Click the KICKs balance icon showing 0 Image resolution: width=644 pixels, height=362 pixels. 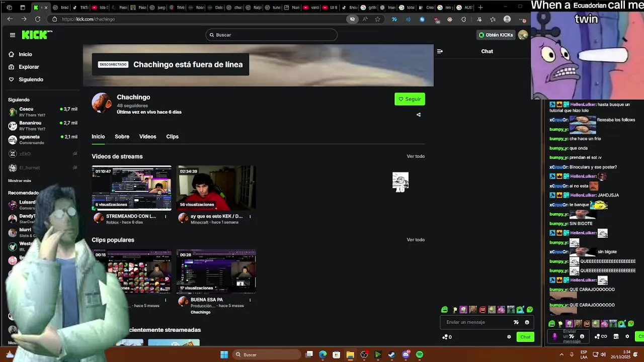[447, 337]
